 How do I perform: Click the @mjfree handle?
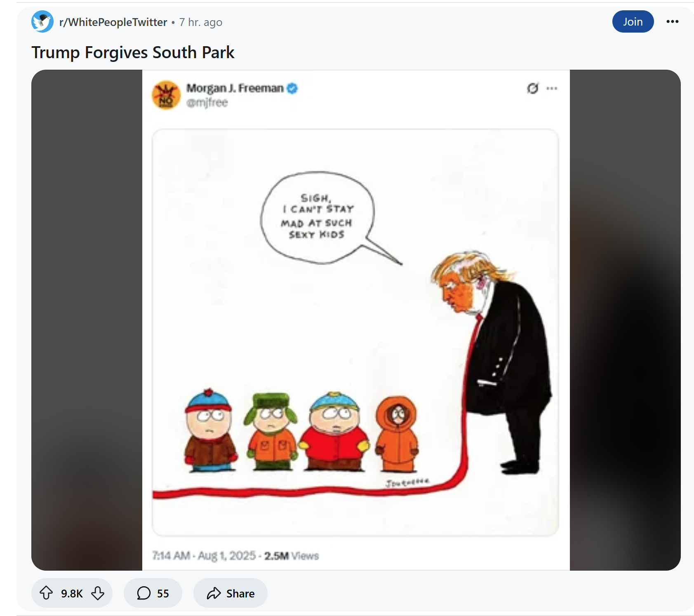coord(207,103)
